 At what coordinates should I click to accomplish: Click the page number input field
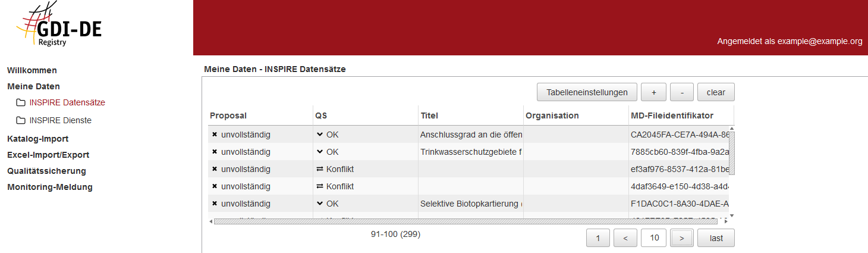653,238
